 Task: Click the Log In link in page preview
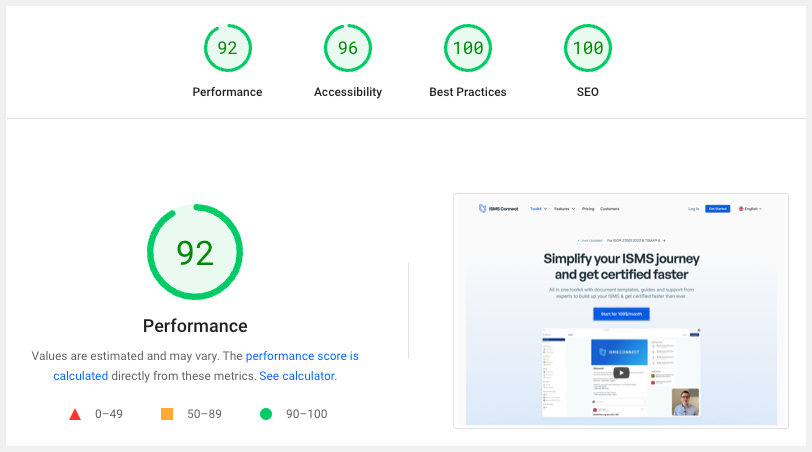tap(694, 209)
